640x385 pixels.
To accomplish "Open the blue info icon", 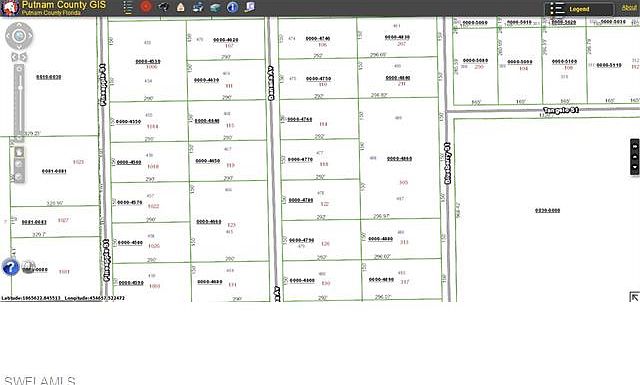I will tap(232, 7).
